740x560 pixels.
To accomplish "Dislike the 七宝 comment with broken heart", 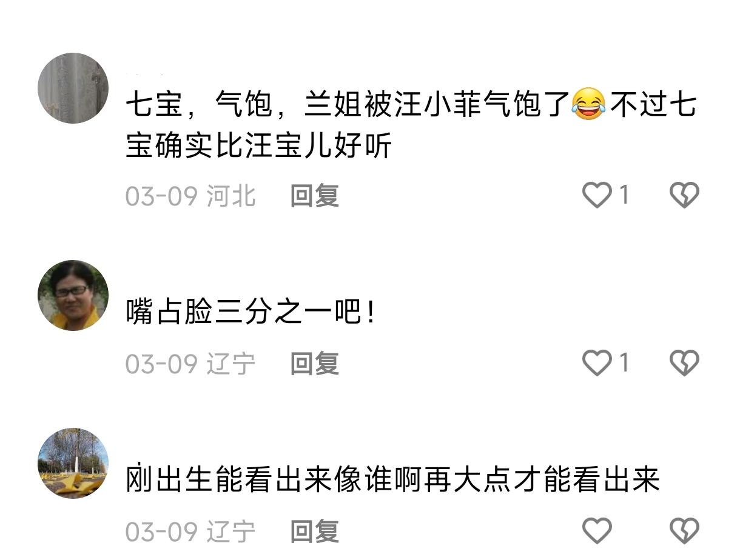I will [x=684, y=196].
